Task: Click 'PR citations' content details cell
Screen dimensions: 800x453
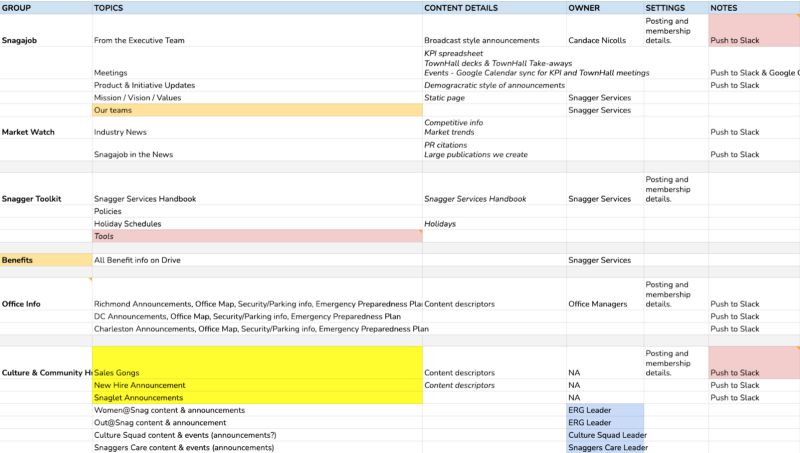Action: [494, 149]
